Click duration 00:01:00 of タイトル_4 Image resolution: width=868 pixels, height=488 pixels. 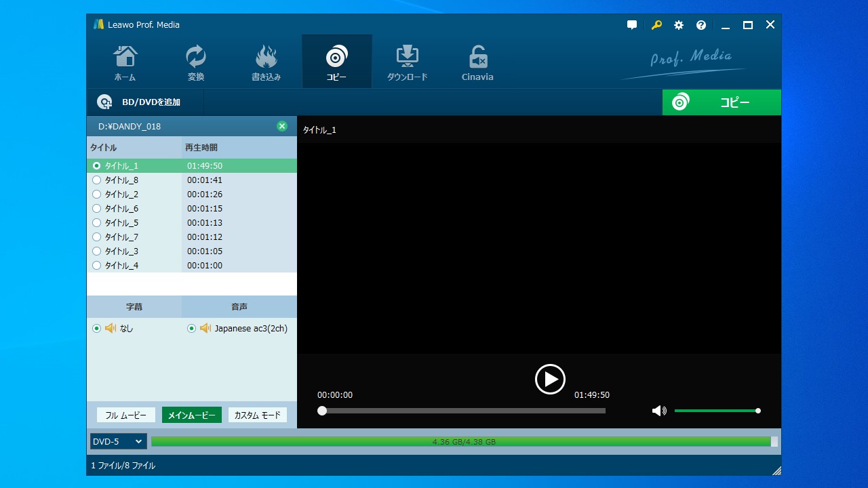205,265
